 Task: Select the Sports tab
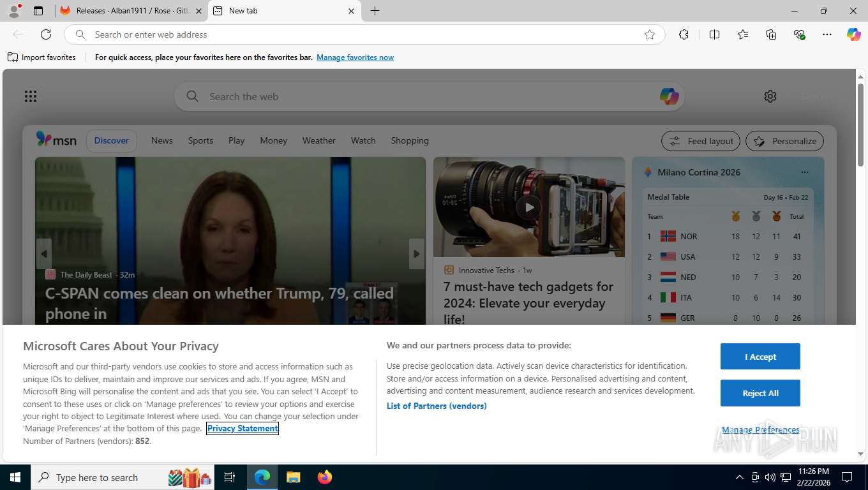[x=200, y=140]
